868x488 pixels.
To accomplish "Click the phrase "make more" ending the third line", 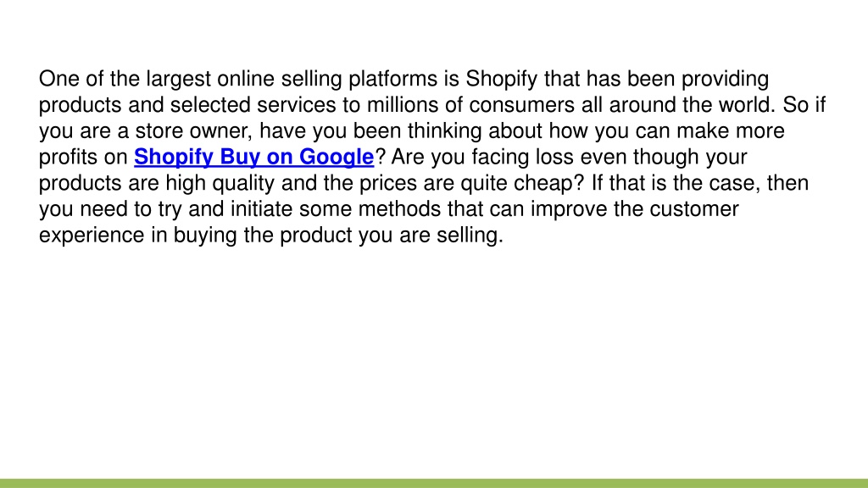I will (731, 131).
